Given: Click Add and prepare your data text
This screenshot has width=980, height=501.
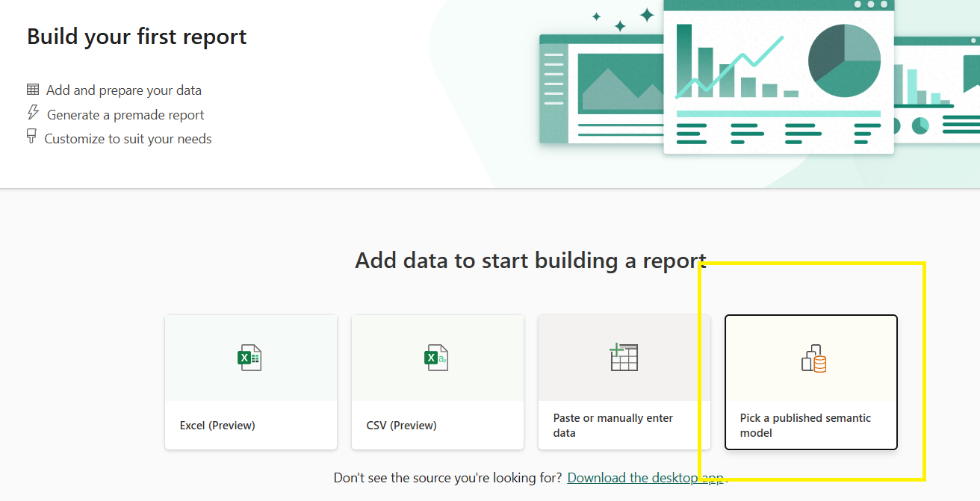Looking at the screenshot, I should point(124,90).
